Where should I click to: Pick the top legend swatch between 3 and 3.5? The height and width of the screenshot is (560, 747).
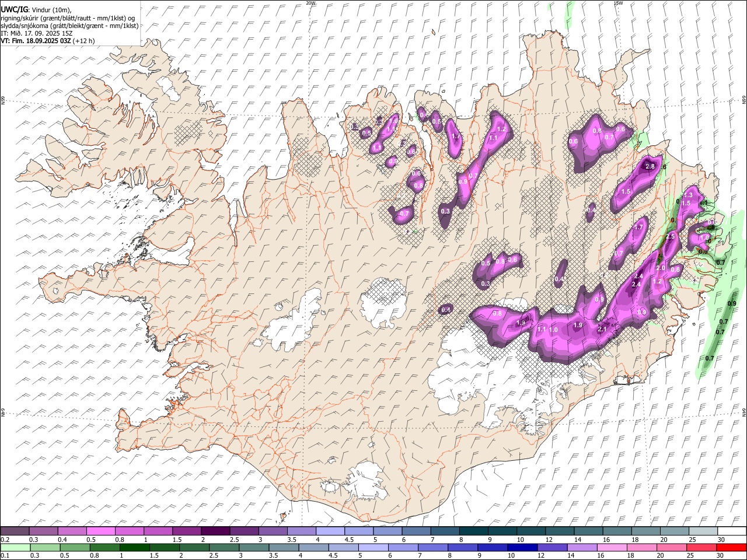[273, 531]
